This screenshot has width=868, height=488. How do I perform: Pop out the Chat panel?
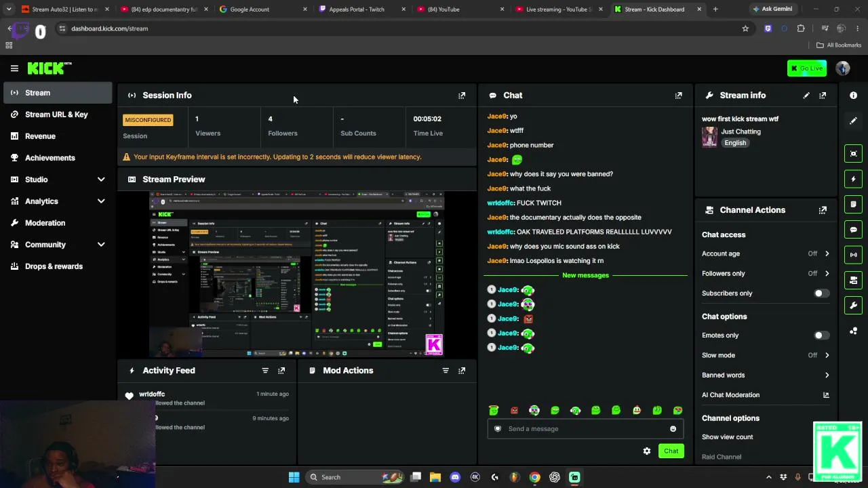(678, 96)
